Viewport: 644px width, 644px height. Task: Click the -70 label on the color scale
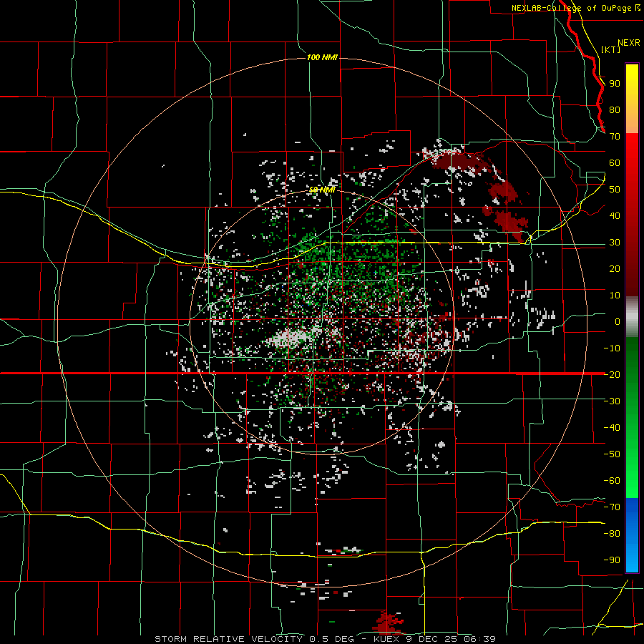coord(612,507)
